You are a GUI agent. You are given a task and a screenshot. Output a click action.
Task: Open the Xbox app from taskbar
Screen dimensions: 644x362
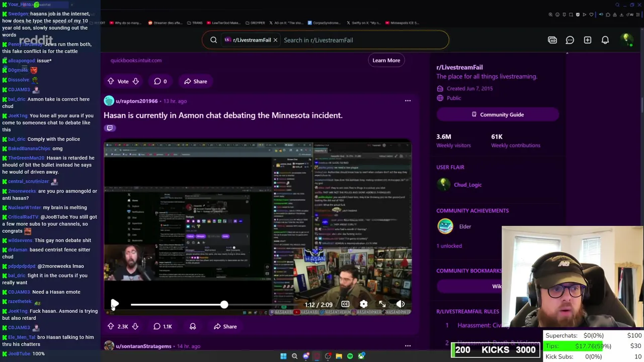tap(361, 356)
